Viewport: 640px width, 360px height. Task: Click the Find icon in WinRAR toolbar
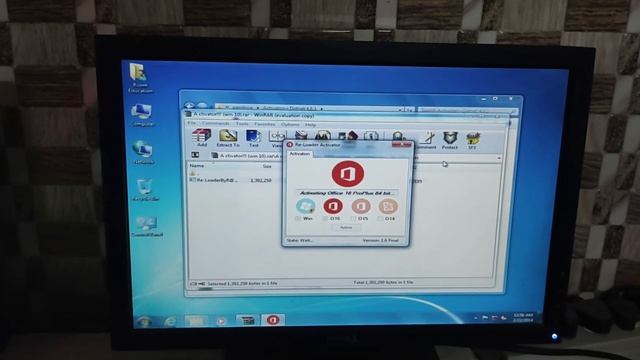(x=323, y=136)
